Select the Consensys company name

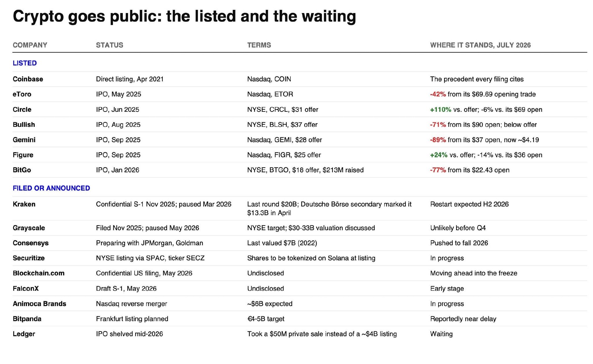[31, 243]
